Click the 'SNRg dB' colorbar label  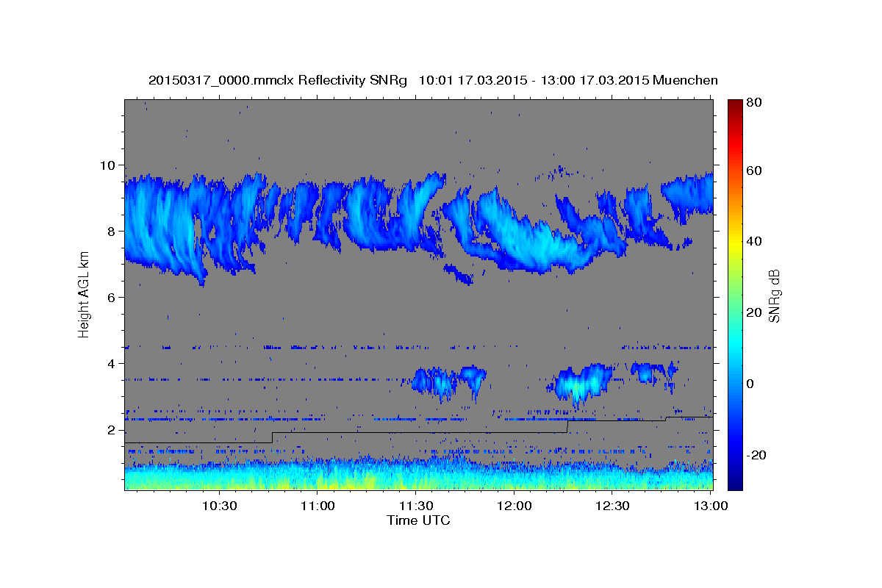[x=773, y=296]
